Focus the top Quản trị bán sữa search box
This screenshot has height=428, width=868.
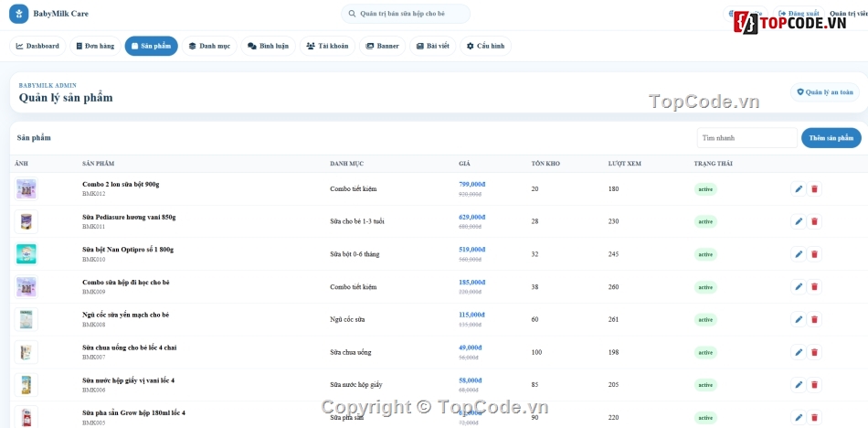405,14
